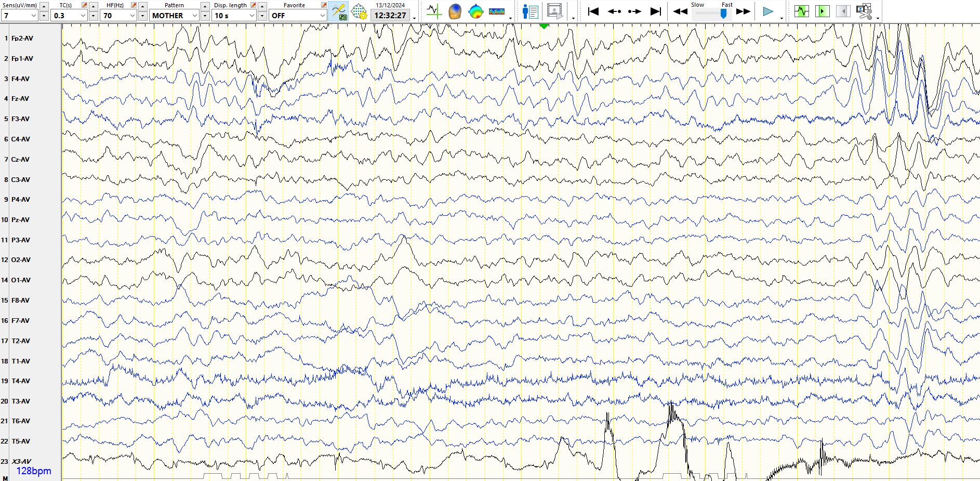980x481 pixels.
Task: Select the Fp2-AV channel label
Action: pos(22,38)
